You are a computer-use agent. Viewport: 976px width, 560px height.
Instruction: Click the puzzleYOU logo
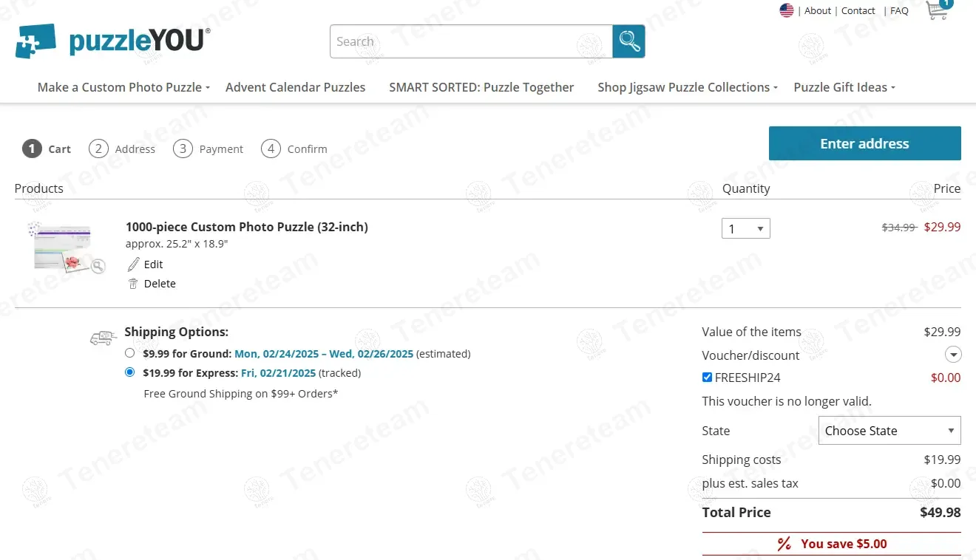point(113,41)
